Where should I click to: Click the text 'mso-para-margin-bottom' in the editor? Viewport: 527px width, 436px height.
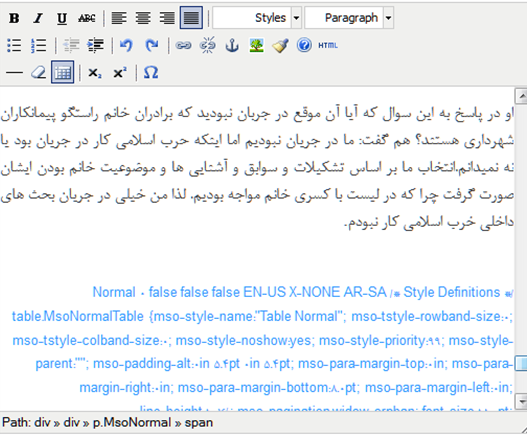(252, 388)
